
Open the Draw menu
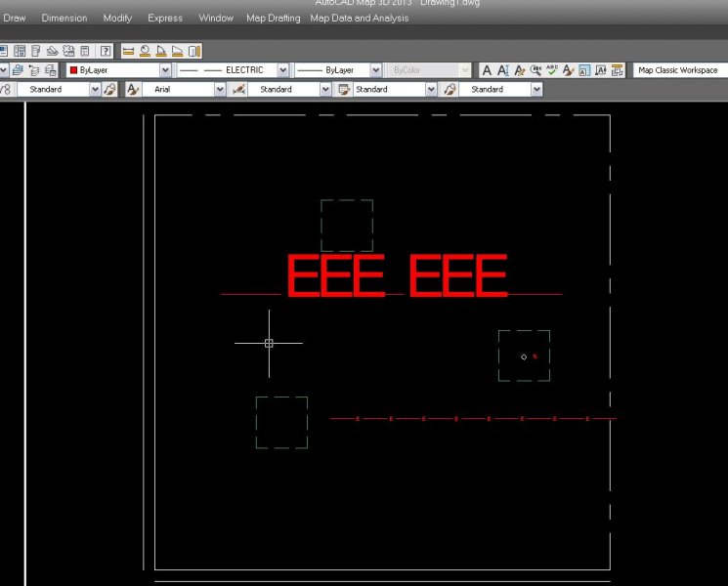pyautogui.click(x=14, y=19)
